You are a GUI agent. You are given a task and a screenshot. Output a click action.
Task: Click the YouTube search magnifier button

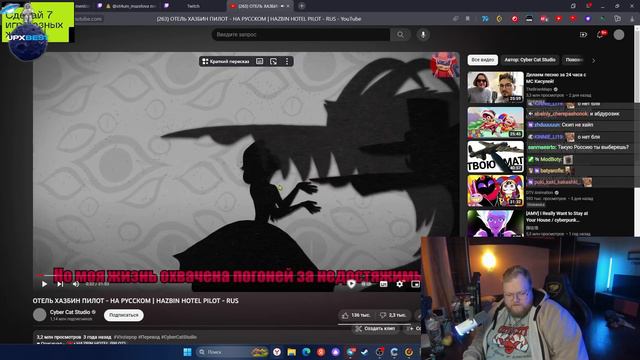[x=400, y=35]
